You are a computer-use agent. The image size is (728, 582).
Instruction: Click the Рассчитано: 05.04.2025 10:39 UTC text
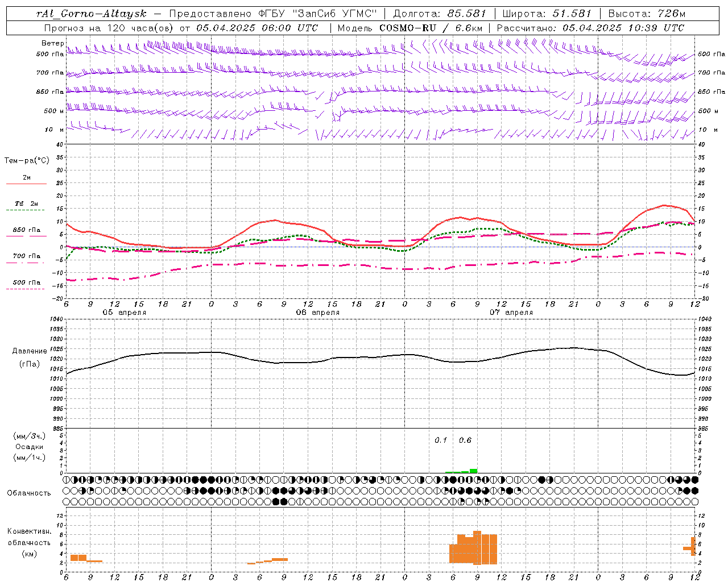(x=590, y=28)
